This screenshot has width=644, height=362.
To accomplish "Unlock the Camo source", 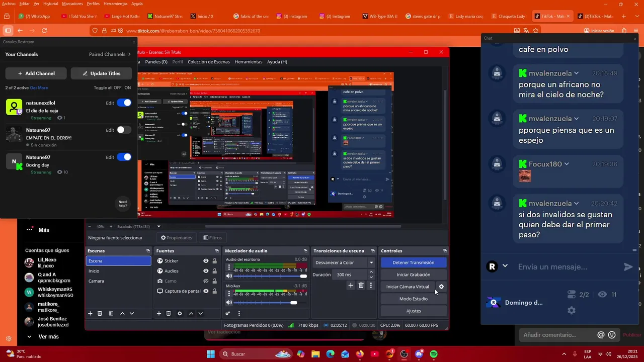I will pos(215,281).
